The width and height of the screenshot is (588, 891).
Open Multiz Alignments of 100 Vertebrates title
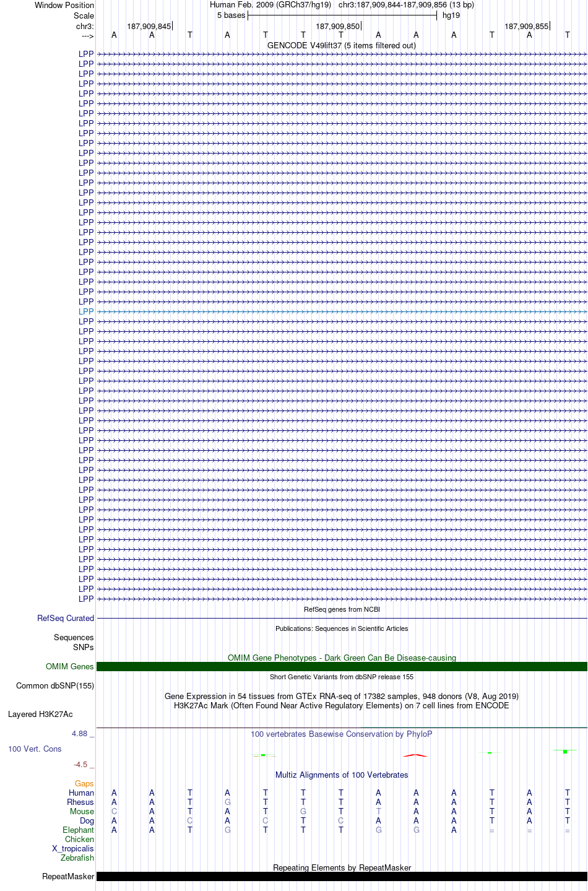342,775
